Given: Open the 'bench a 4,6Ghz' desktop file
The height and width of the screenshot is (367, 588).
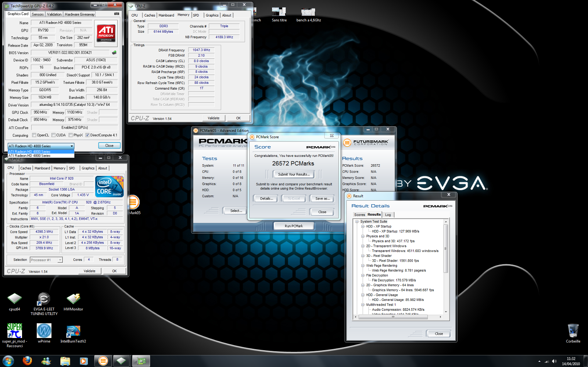Looking at the screenshot, I should (x=308, y=15).
